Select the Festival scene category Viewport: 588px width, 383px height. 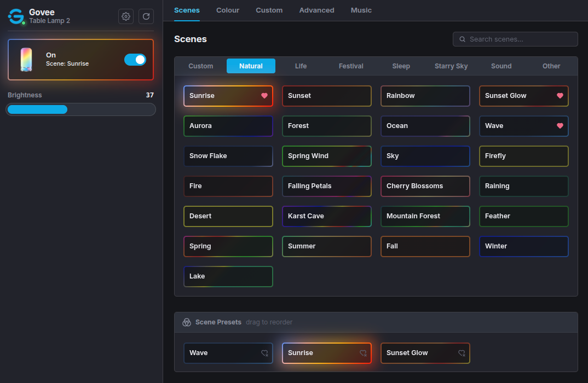tap(351, 66)
